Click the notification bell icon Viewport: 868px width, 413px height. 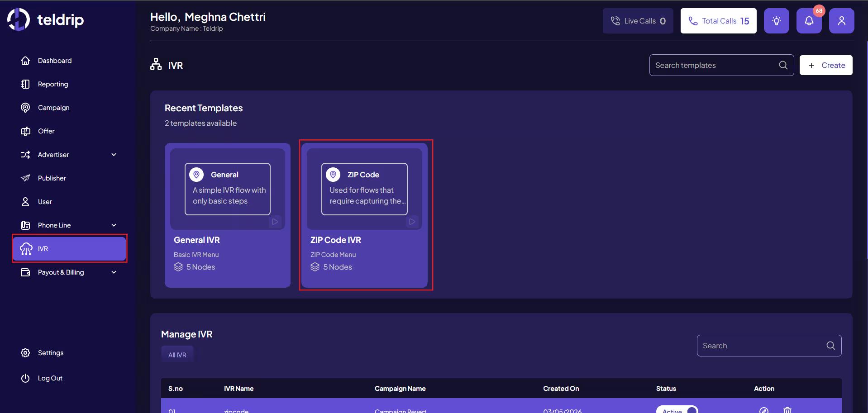coord(809,21)
